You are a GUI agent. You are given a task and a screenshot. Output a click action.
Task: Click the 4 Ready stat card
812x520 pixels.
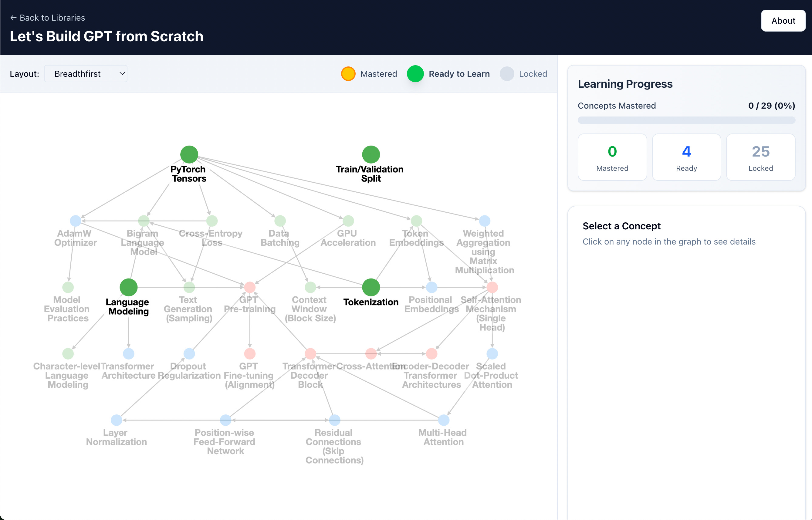click(x=686, y=157)
